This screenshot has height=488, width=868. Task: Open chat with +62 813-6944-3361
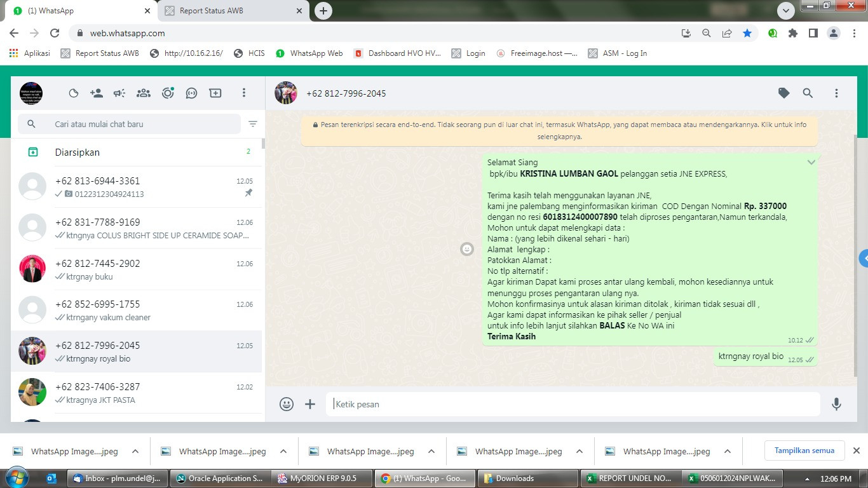coord(136,187)
